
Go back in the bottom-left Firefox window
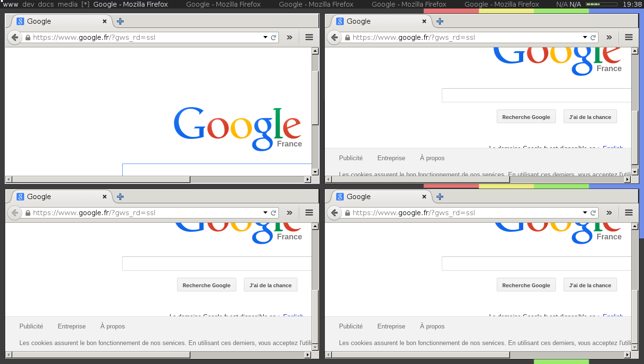pyautogui.click(x=15, y=213)
